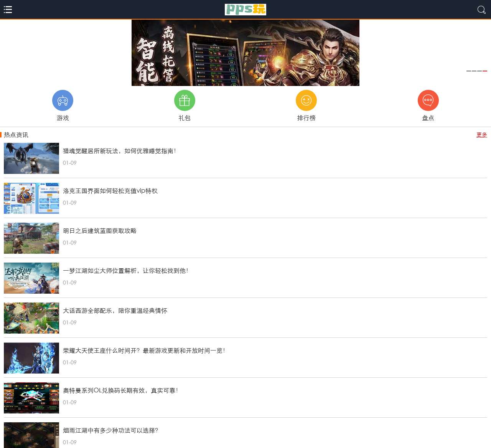The height and width of the screenshot is (448, 491).
Task: Open article 烟雨江湖中有多少种功法可以选择
Action: click(110, 430)
